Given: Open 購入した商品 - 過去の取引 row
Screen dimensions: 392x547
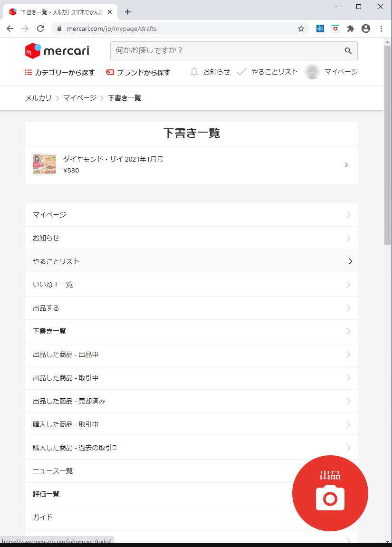Looking at the screenshot, I should [191, 448].
